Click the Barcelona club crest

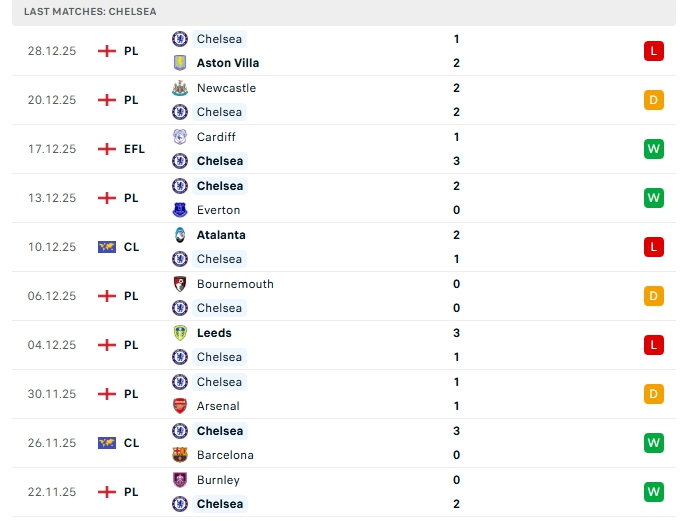pos(180,455)
